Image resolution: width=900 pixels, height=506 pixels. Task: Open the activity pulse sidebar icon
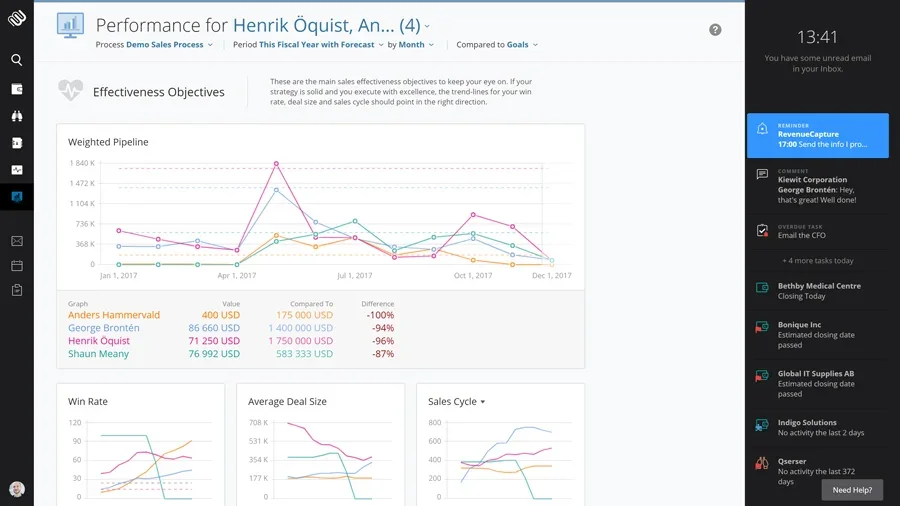point(17,170)
